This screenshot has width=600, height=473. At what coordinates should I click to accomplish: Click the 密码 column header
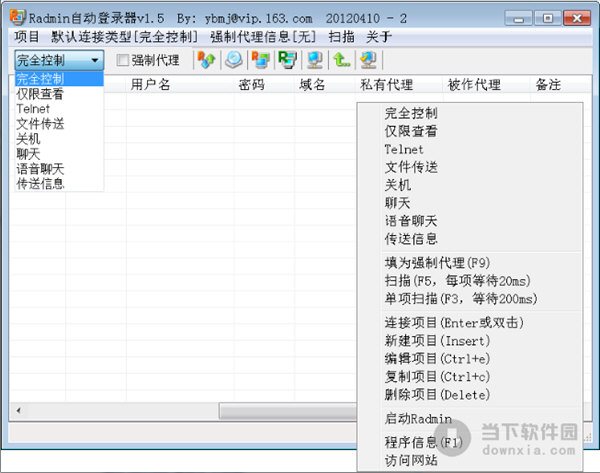264,85
